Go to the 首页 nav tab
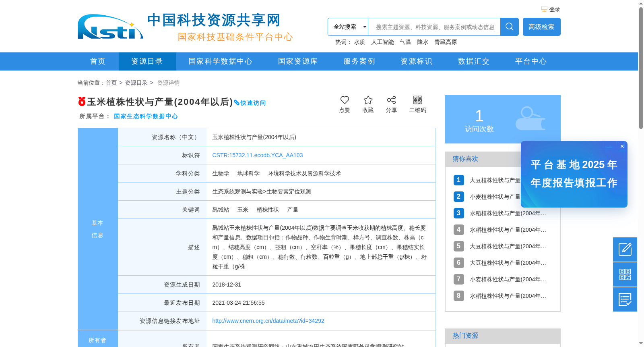Viewport: 644px width, 347px height. tap(98, 61)
